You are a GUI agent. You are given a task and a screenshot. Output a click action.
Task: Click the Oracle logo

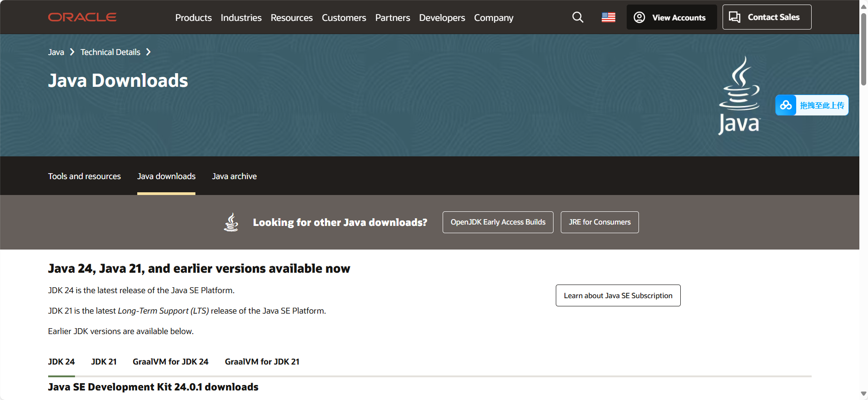point(82,17)
